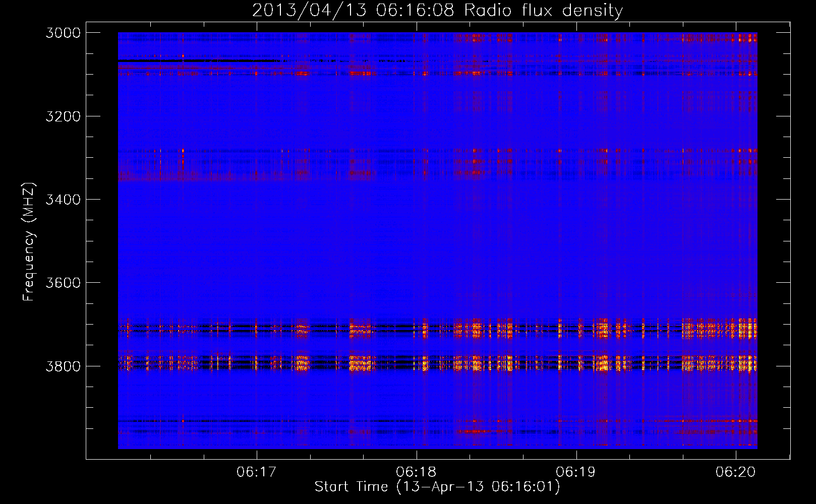This screenshot has height=504, width=816.
Task: Click the 'Frequency (MHZ)' axis label
Action: click(x=29, y=242)
